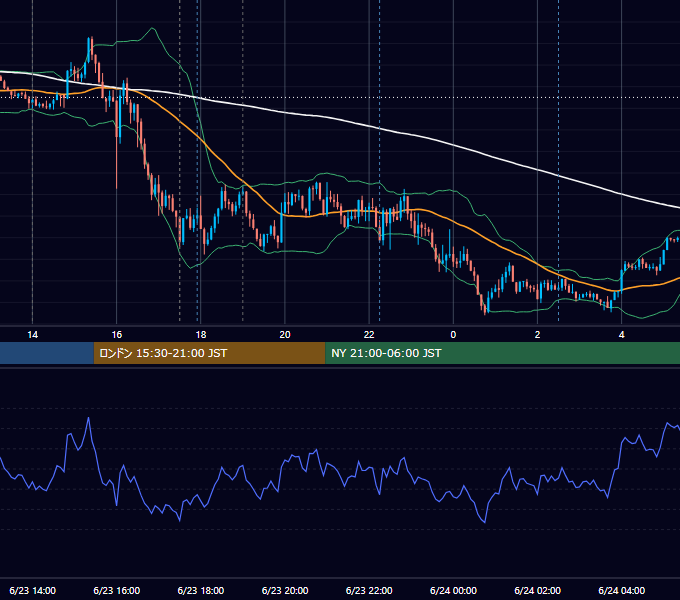Click hour label 18 on price chart axis
The width and height of the screenshot is (680, 600).
click(201, 335)
